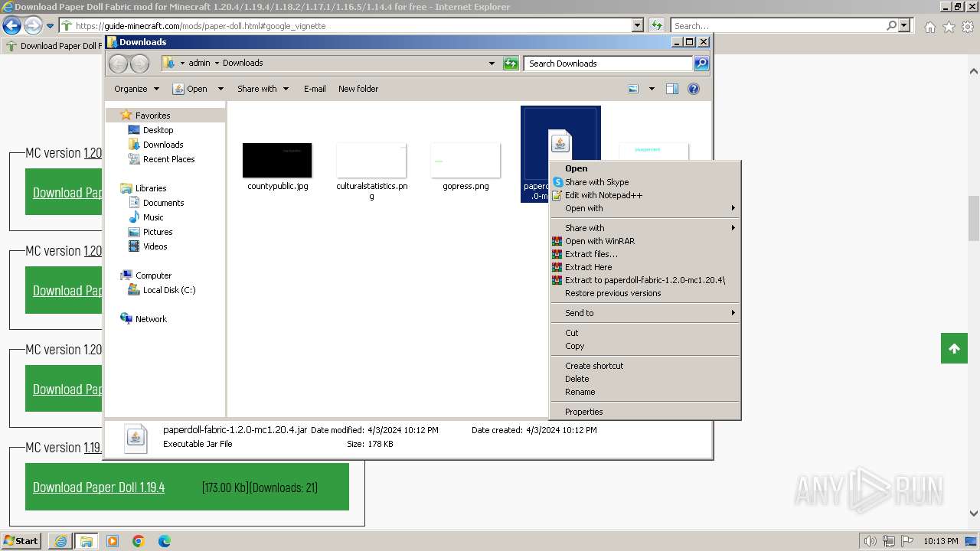Click the IE Search box

pyautogui.click(x=778, y=25)
